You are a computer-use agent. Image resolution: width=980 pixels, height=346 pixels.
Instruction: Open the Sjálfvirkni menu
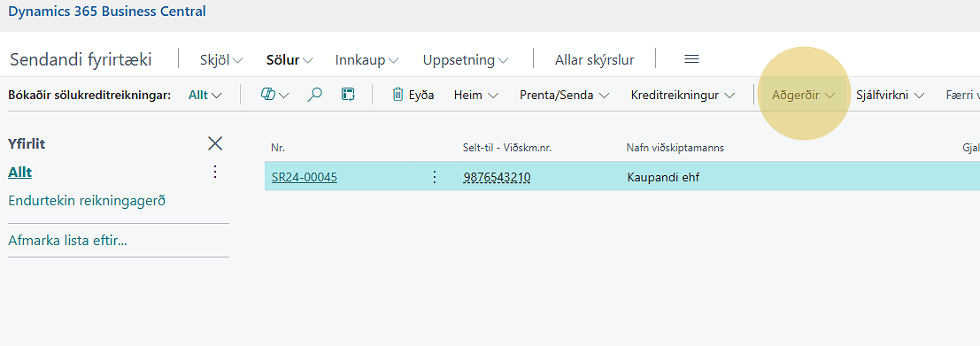pos(891,96)
